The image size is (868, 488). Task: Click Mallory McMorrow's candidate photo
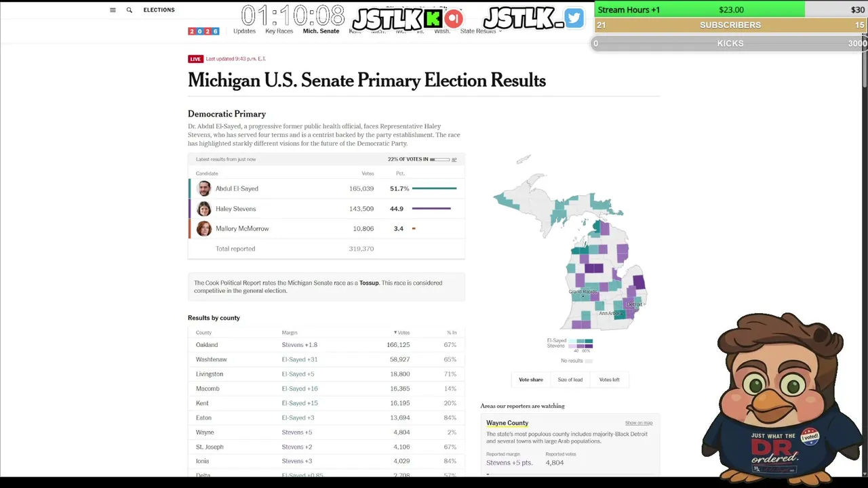click(204, 228)
